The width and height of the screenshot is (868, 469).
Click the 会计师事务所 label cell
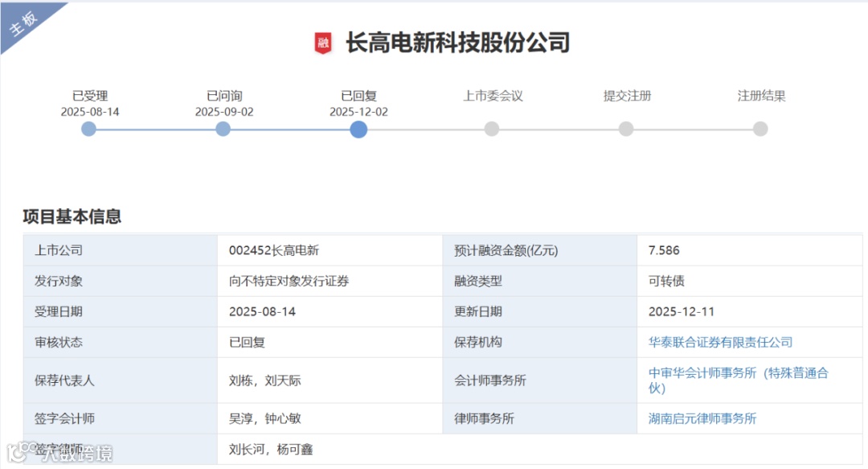(540, 381)
